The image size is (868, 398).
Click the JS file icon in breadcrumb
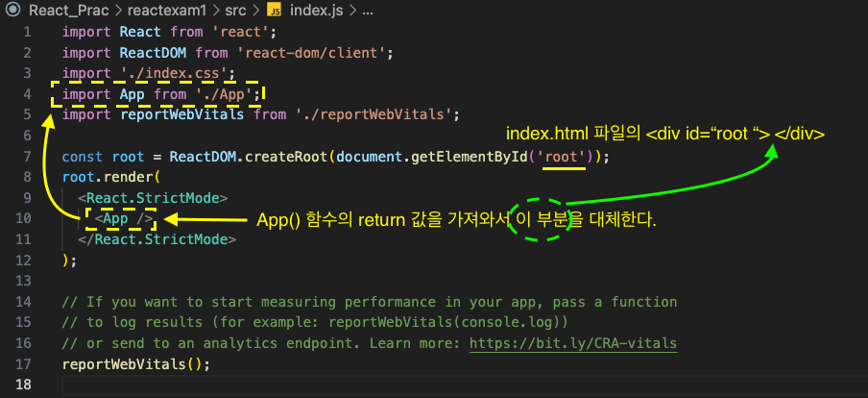[276, 11]
